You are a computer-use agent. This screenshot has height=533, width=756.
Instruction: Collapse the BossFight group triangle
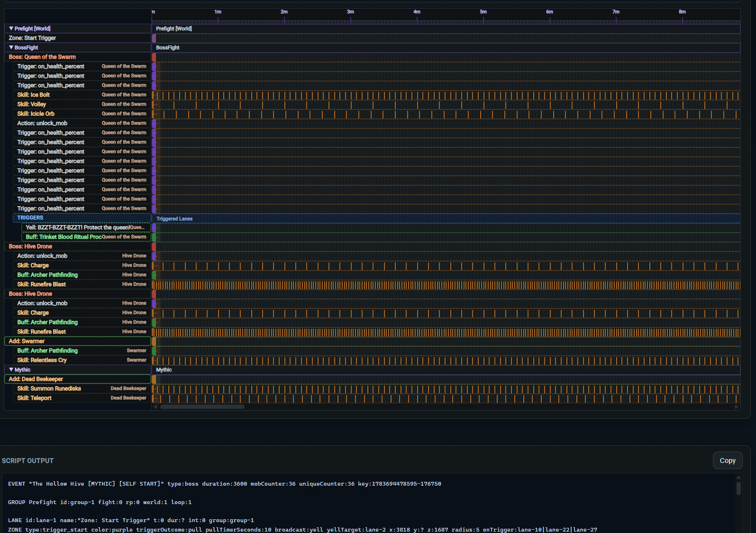pos(11,47)
